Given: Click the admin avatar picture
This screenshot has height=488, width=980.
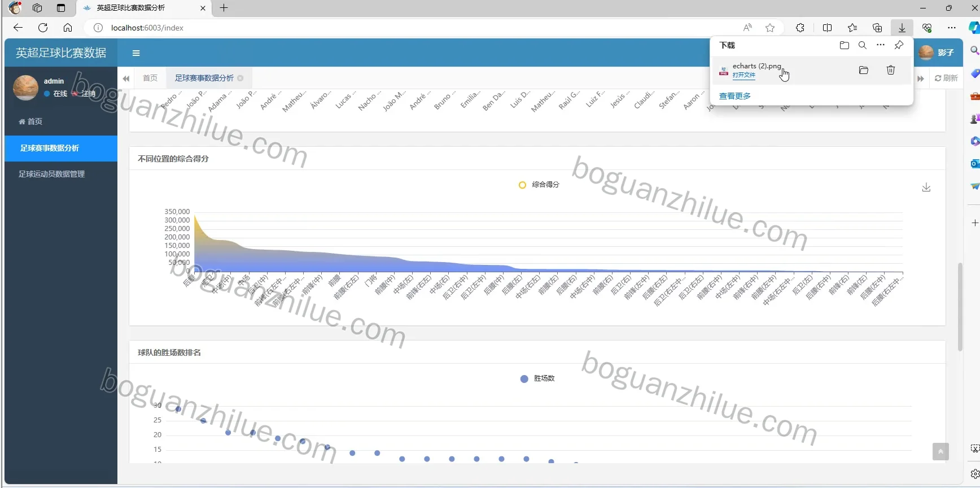Looking at the screenshot, I should click(x=25, y=87).
